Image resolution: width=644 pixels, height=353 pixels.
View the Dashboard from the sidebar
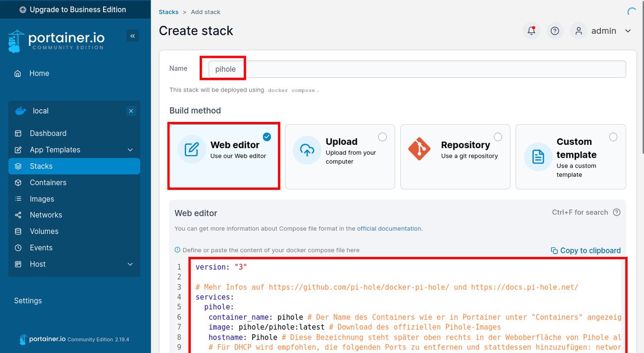click(x=48, y=133)
